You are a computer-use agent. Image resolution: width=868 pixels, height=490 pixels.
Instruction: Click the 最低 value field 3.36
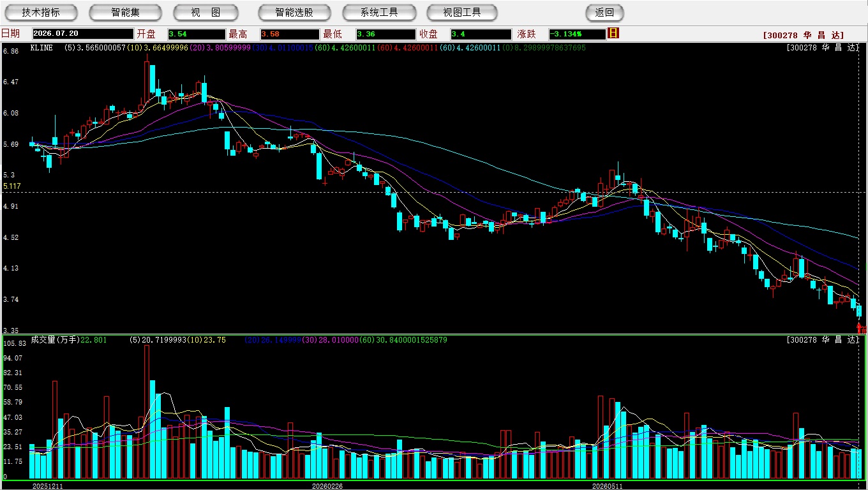(x=385, y=34)
